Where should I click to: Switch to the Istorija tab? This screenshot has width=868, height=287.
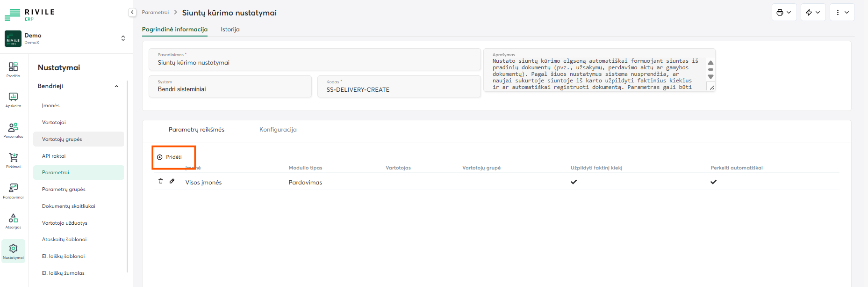coord(230,29)
